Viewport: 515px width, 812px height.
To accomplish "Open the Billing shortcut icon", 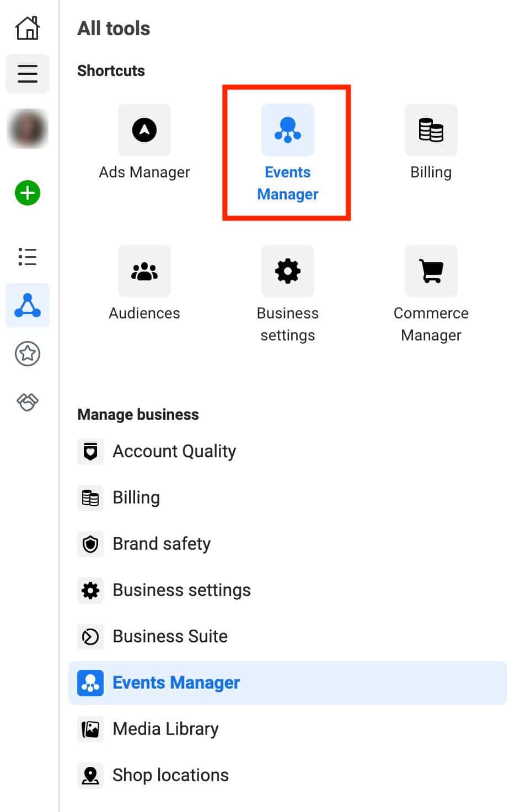I will 431,130.
